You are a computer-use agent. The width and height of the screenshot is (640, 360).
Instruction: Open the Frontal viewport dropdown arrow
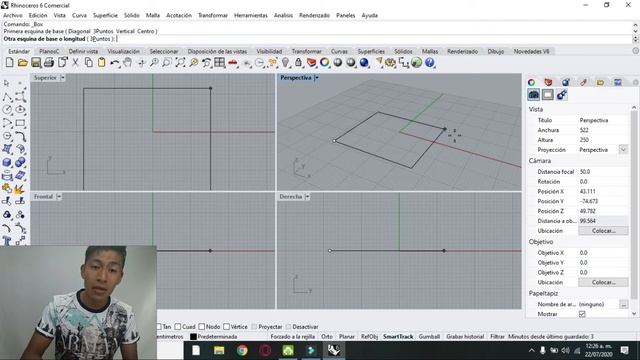pos(59,197)
